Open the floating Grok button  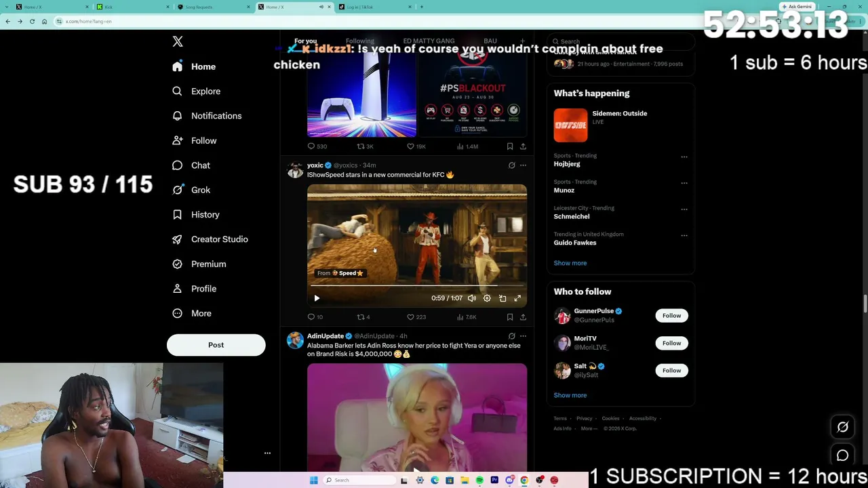tap(842, 427)
